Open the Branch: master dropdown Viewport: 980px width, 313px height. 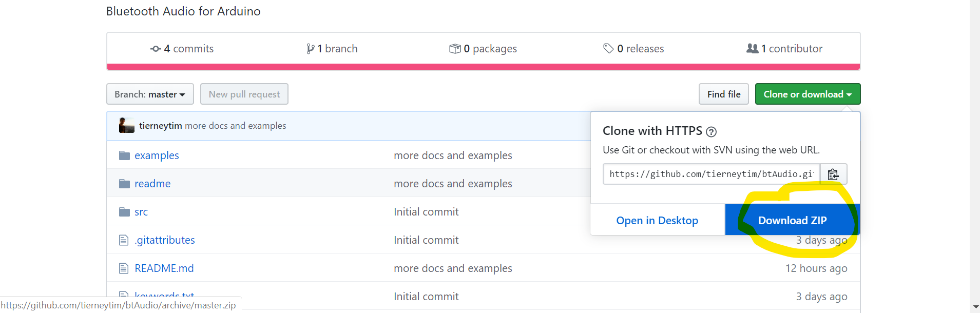click(150, 94)
